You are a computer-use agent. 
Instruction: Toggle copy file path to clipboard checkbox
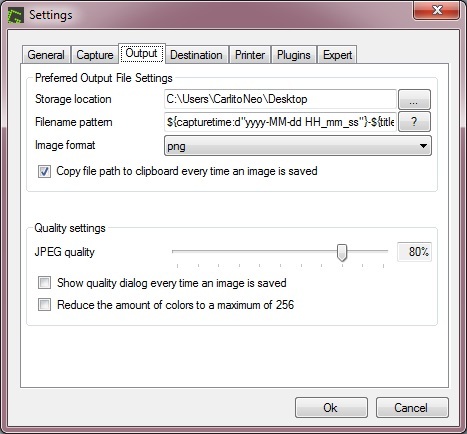pos(44,172)
